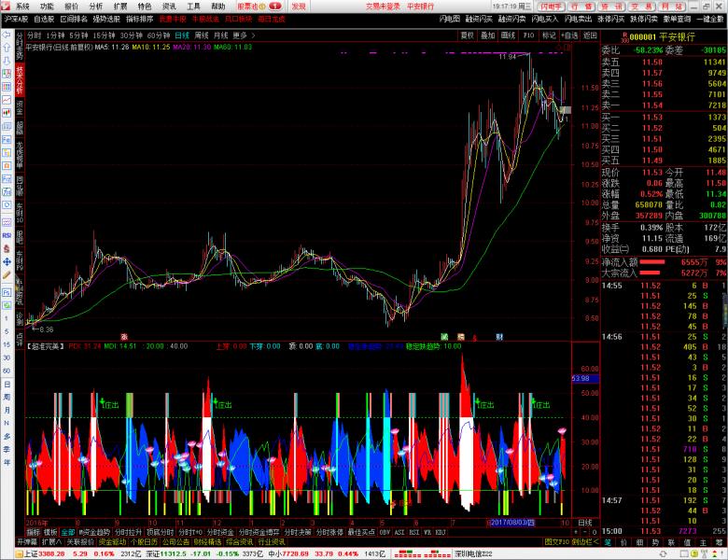The image size is (728, 560).
Task: Click the 闪电买入 quick-buy link
Action: 545,19
